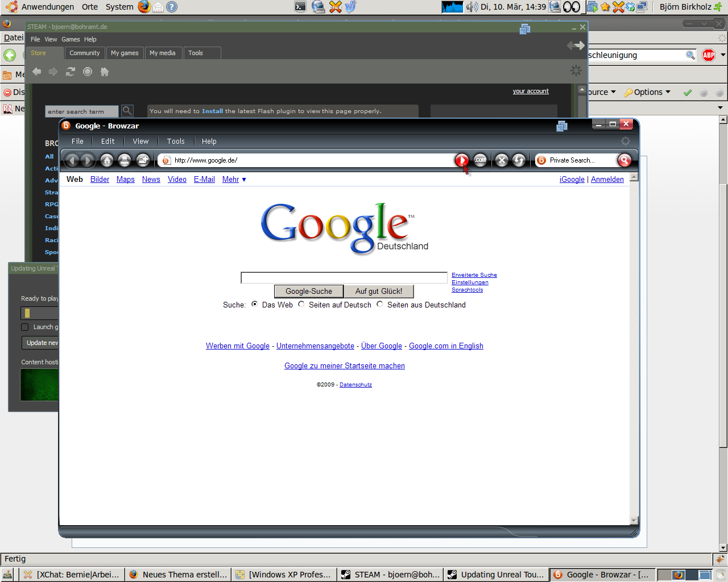Image resolution: width=728 pixels, height=582 pixels.
Task: Click Steam back arrow button
Action: pyautogui.click(x=37, y=72)
